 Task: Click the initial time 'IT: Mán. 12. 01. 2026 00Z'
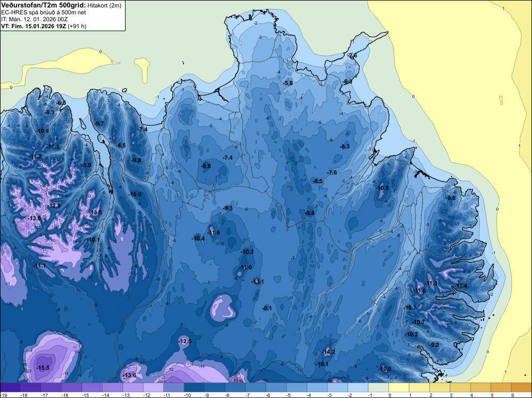[x=35, y=19]
